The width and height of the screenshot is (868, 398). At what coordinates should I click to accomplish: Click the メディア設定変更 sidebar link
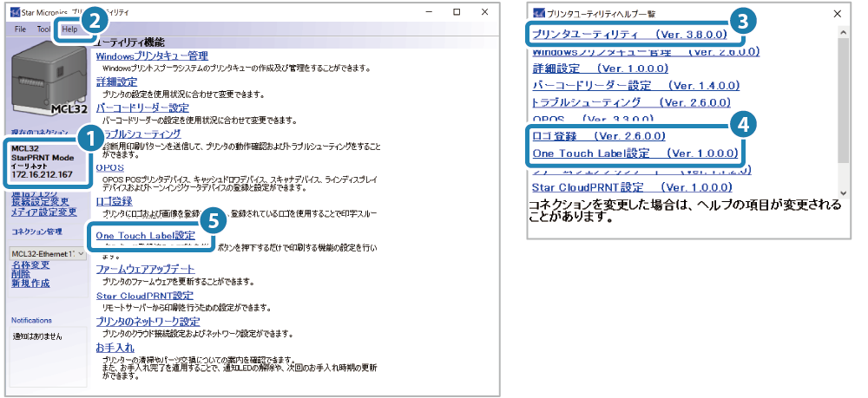[x=44, y=212]
